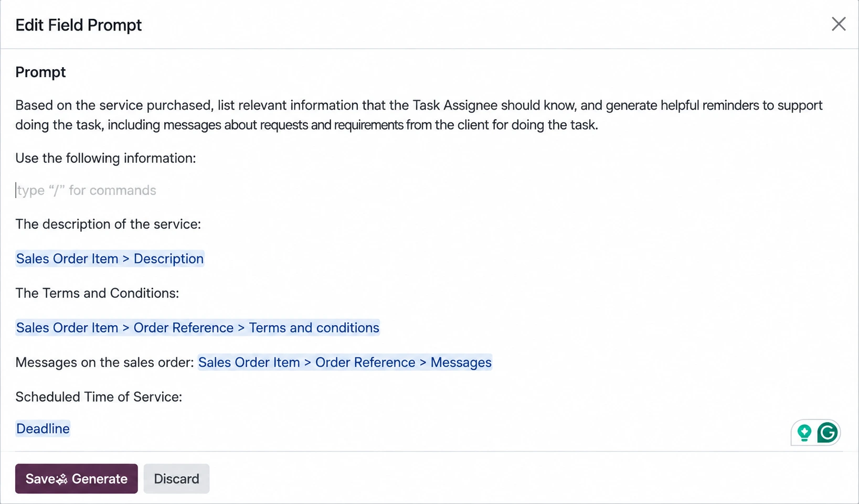Open the Grammarly G icon
The image size is (859, 504).
point(828,433)
